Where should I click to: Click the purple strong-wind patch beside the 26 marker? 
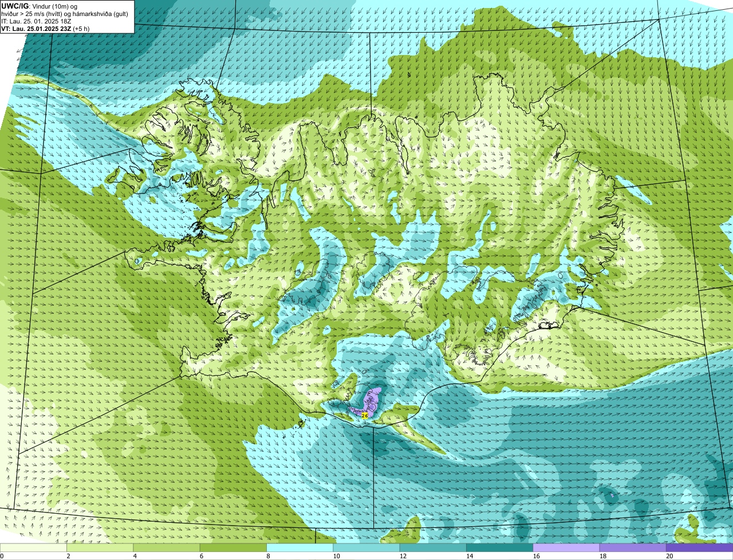tap(371, 401)
